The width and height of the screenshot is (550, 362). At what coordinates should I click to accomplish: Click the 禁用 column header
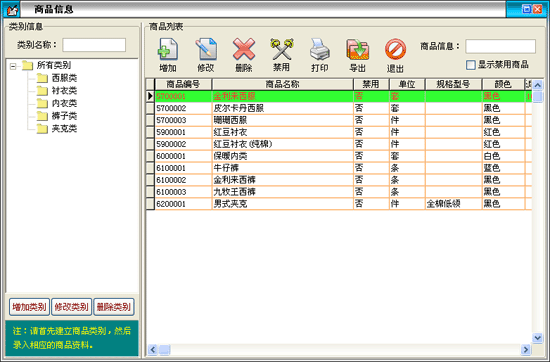click(x=371, y=84)
